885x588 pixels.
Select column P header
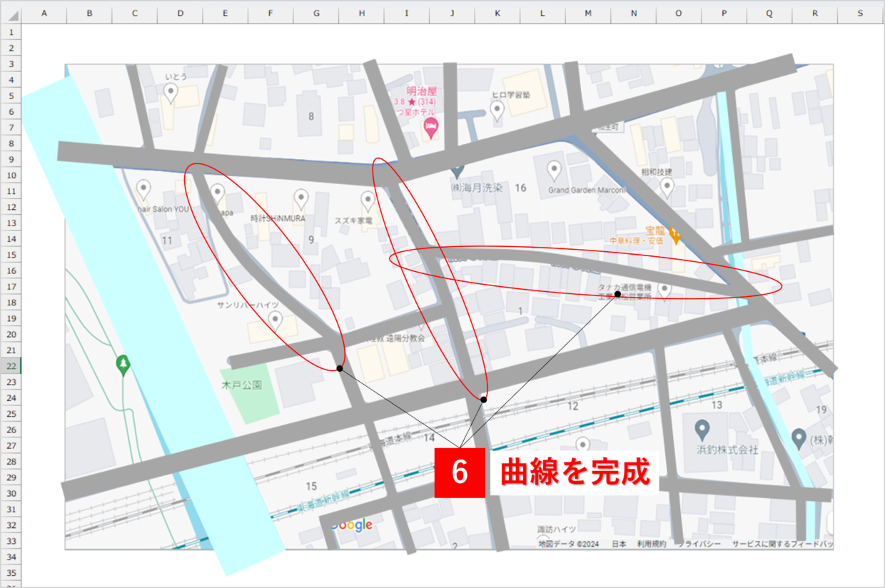(x=724, y=12)
